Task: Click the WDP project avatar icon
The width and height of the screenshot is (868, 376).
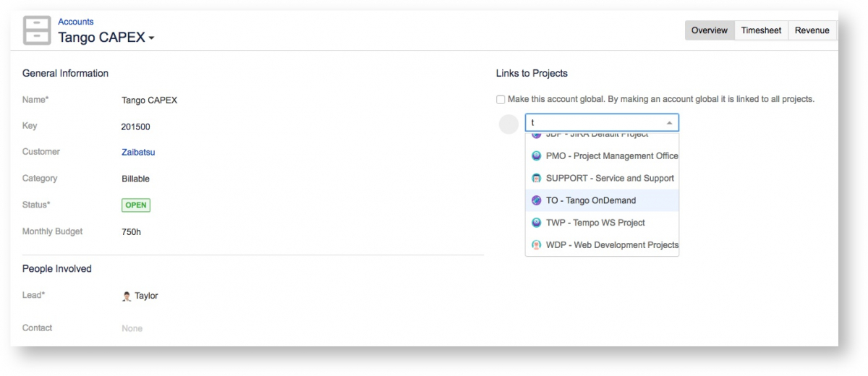Action: pyautogui.click(x=536, y=245)
